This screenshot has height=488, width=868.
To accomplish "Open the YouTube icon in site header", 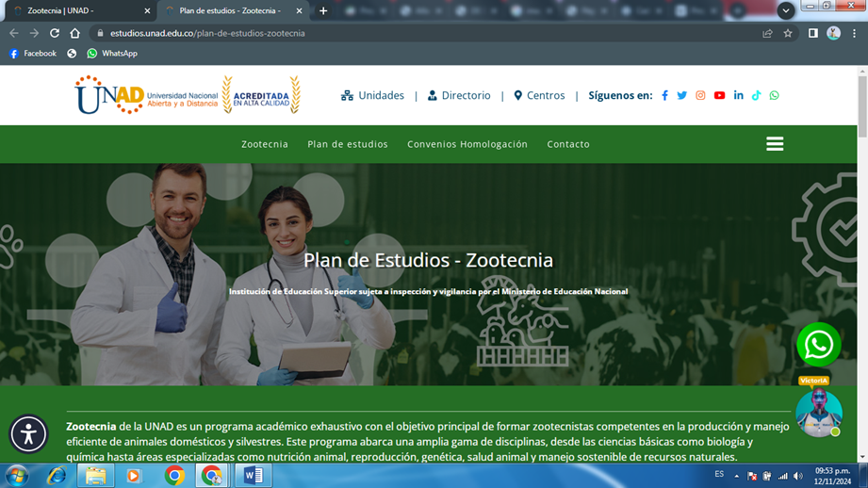I will click(719, 95).
